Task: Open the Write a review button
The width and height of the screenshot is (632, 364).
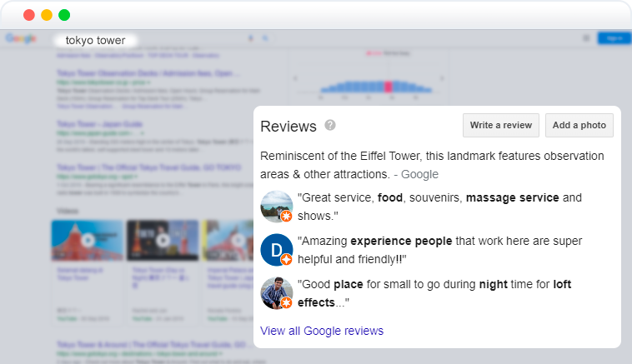Action: point(500,125)
